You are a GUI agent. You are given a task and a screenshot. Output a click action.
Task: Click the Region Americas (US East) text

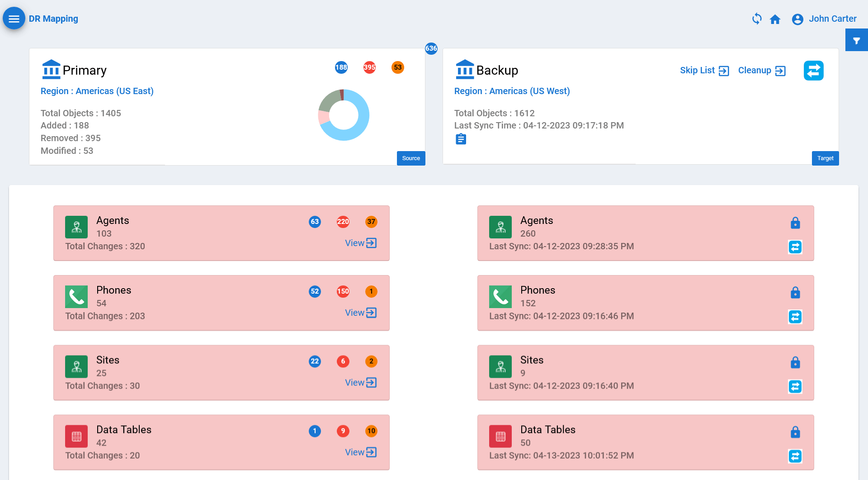point(97,91)
